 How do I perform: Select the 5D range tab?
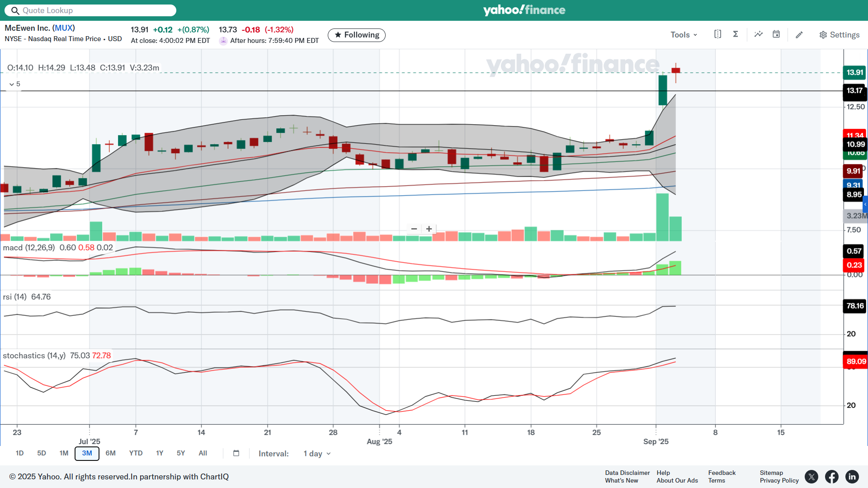click(x=42, y=453)
